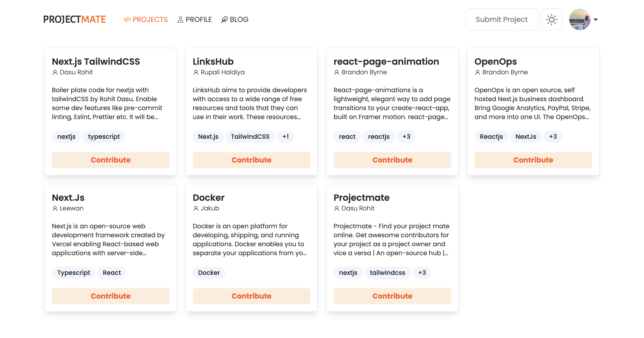Select React tag in Next.Js card
644x338 pixels.
[x=112, y=273]
